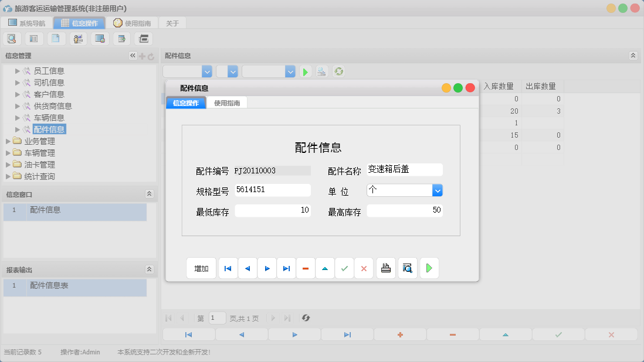Click the document icon in the top toolbar
This screenshot has width=644, height=362.
coord(56,38)
